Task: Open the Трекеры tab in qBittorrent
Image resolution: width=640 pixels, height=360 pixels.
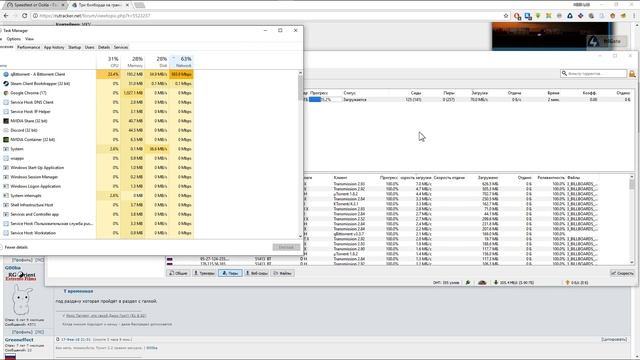Action: (204, 273)
